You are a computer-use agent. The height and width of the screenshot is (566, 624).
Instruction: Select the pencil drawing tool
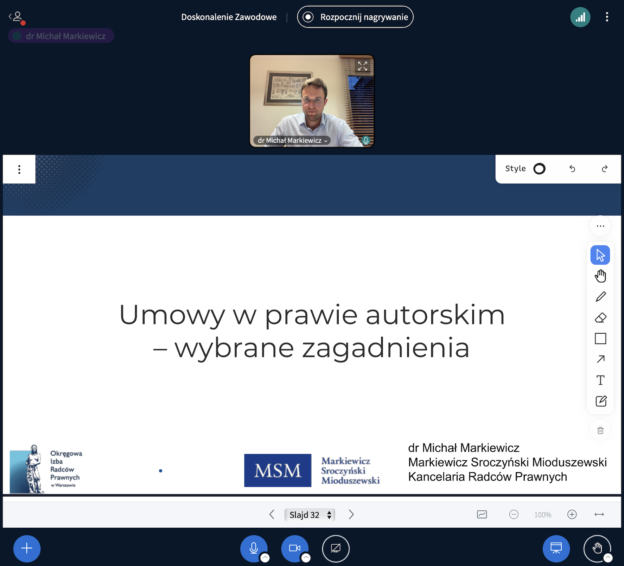600,297
